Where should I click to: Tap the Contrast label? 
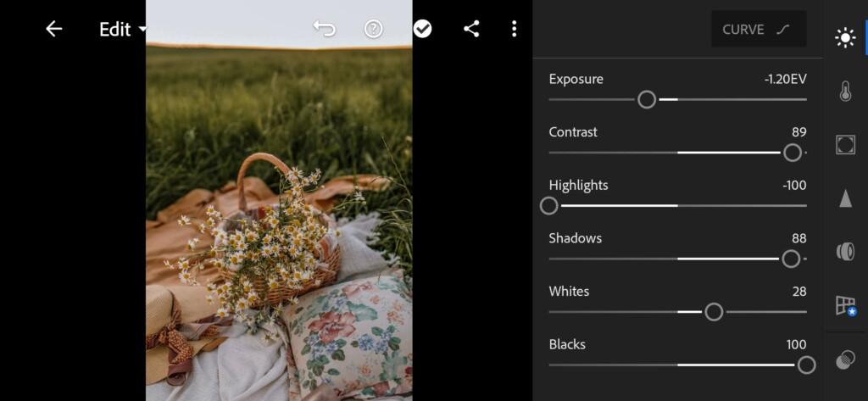[573, 132]
